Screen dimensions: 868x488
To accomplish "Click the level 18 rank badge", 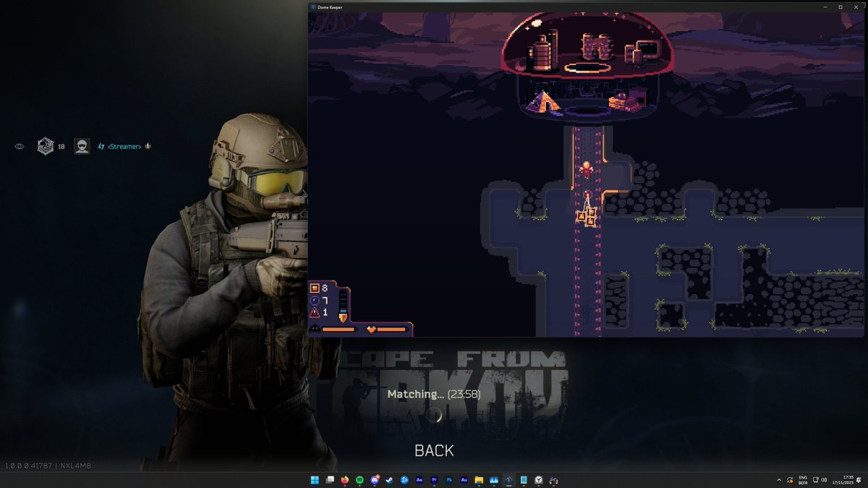I will (44, 146).
